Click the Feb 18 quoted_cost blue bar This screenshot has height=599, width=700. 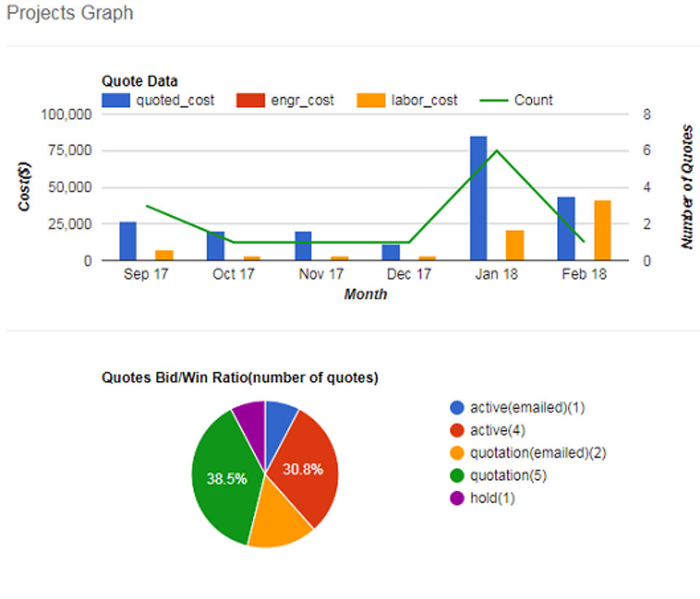566,229
